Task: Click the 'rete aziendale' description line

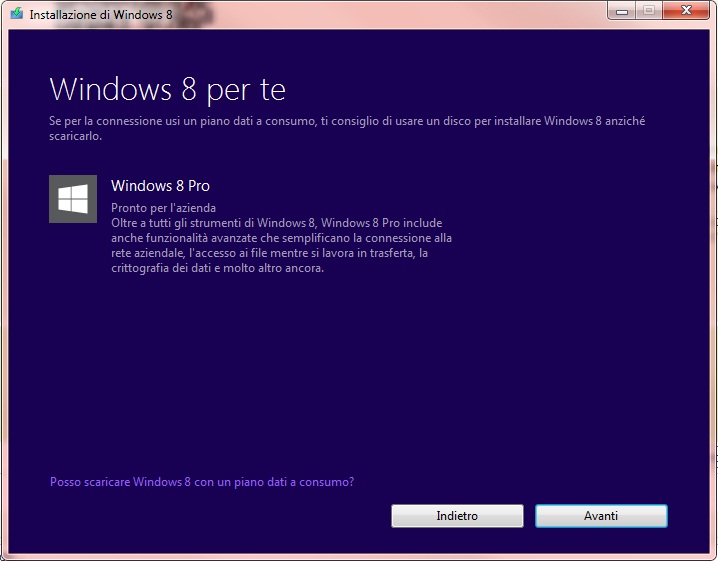Action: pos(269,253)
